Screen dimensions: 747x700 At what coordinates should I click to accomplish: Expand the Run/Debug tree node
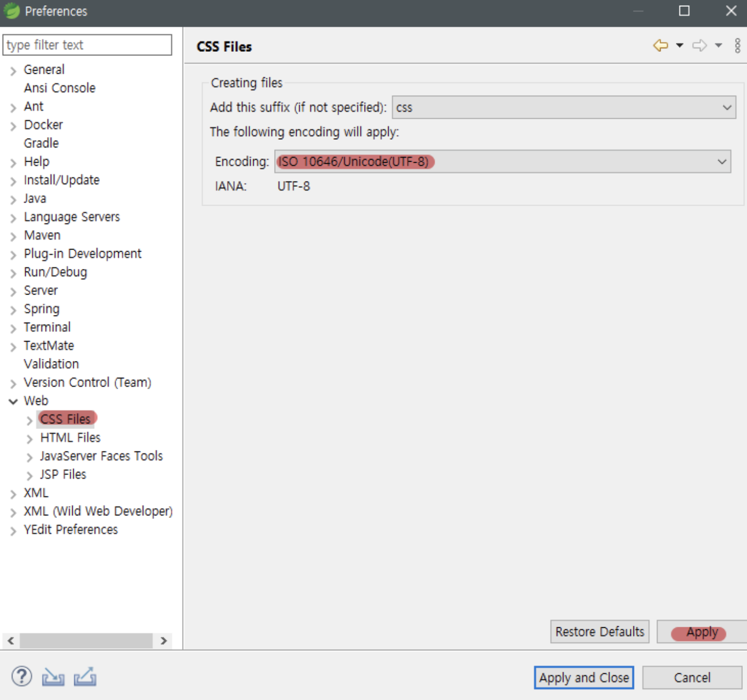click(x=13, y=273)
